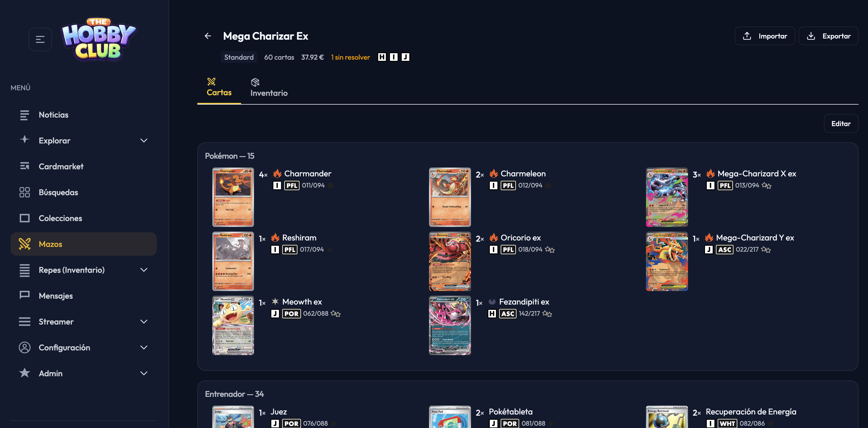Open Mensajes from the menu

tap(84, 296)
